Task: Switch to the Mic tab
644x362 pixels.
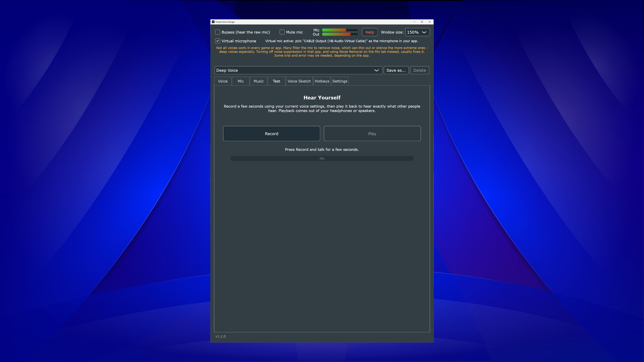Action: click(x=241, y=81)
